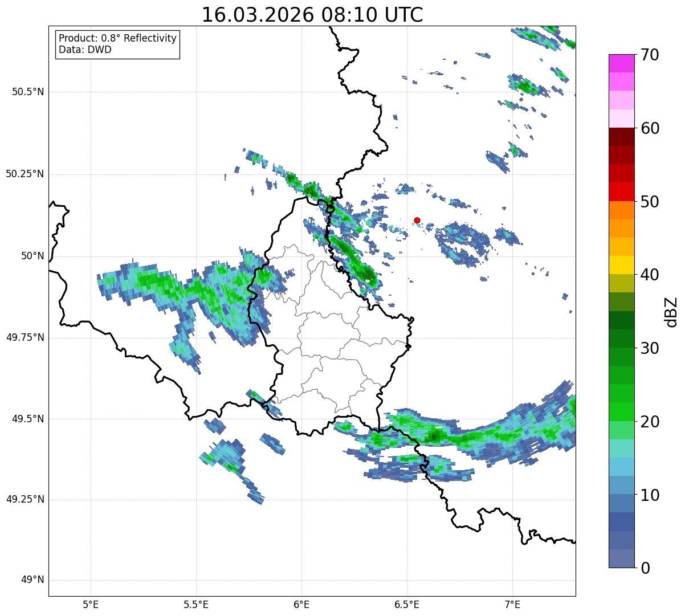Click the dark maroon colorbar swatch below 60
685x616 pixels.
tap(622, 137)
